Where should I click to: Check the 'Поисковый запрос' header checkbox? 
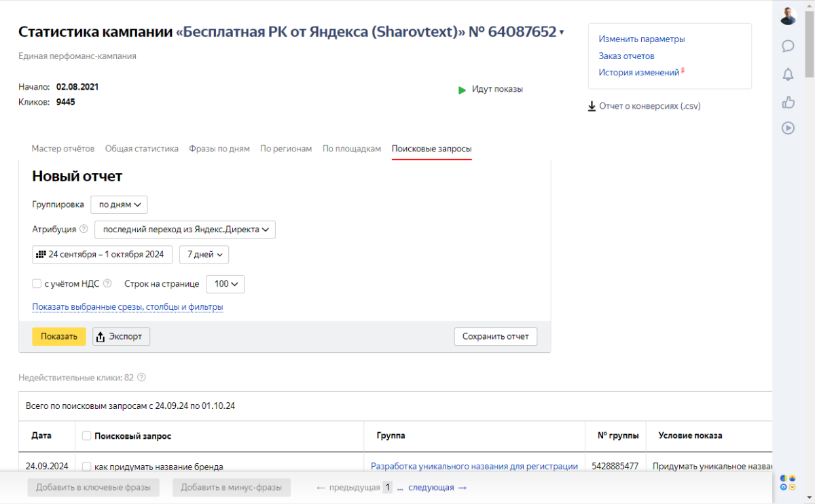[x=86, y=436]
